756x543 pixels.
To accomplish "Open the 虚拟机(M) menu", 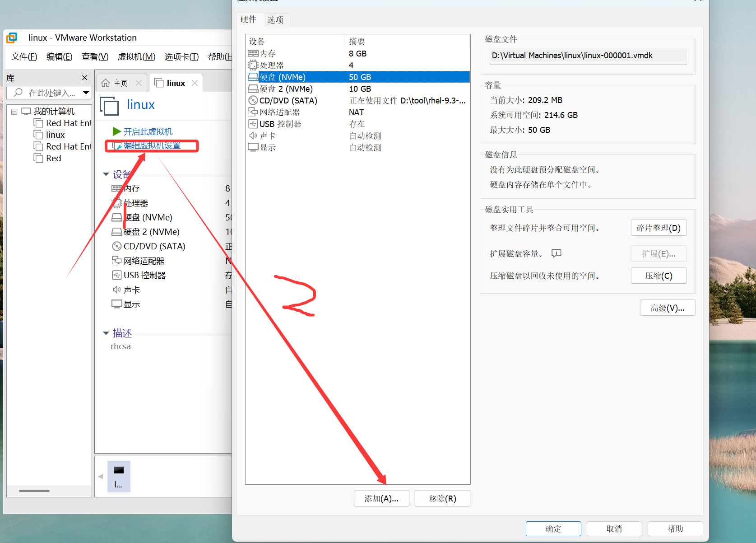I will (x=136, y=56).
